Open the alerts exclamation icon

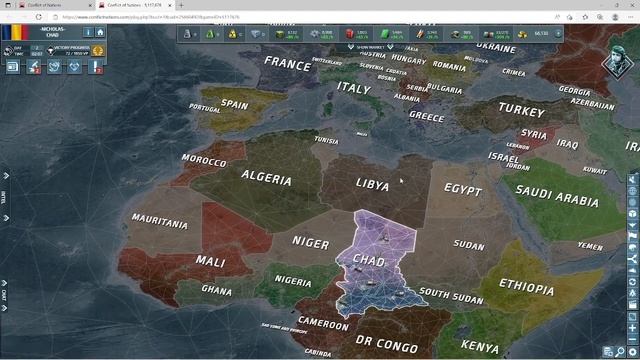[x=95, y=67]
